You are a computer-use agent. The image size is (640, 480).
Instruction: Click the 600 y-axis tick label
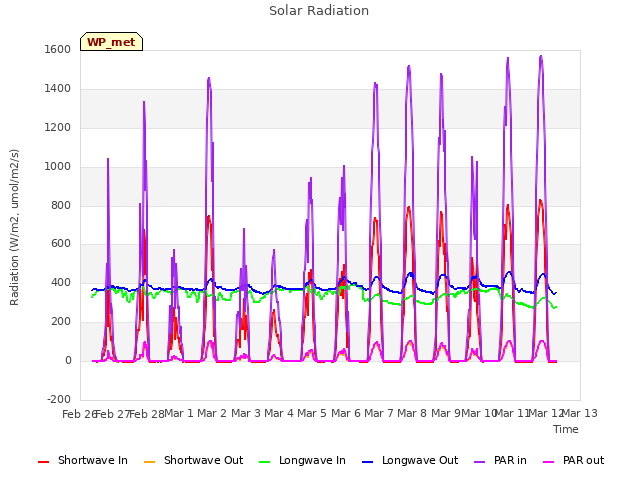click(61, 244)
